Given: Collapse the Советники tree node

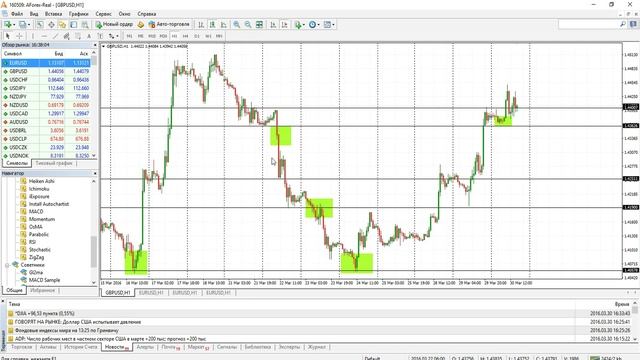Looking at the screenshot, I should coord(7,265).
